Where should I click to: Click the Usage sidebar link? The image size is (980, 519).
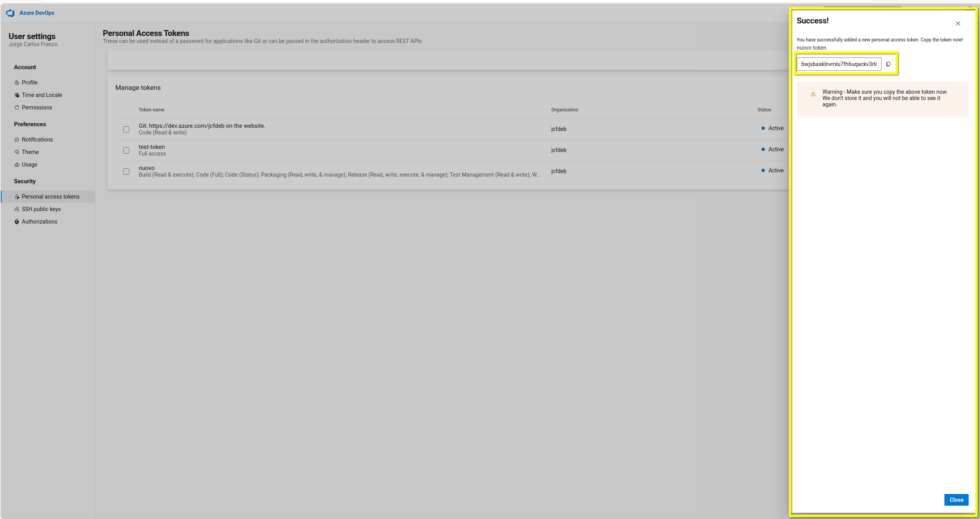click(29, 165)
